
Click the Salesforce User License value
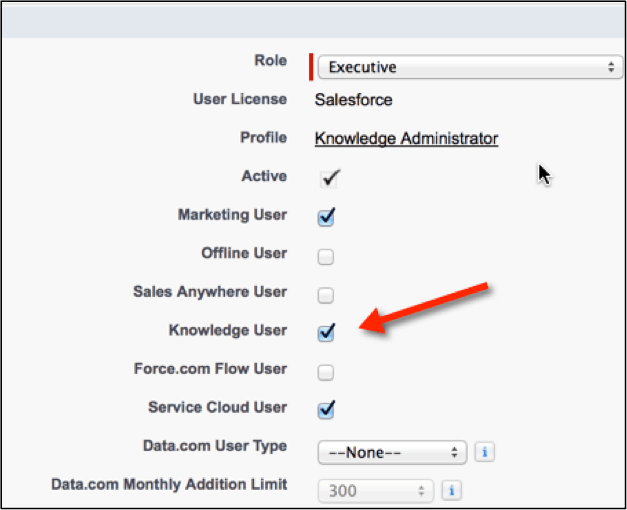coord(353,100)
